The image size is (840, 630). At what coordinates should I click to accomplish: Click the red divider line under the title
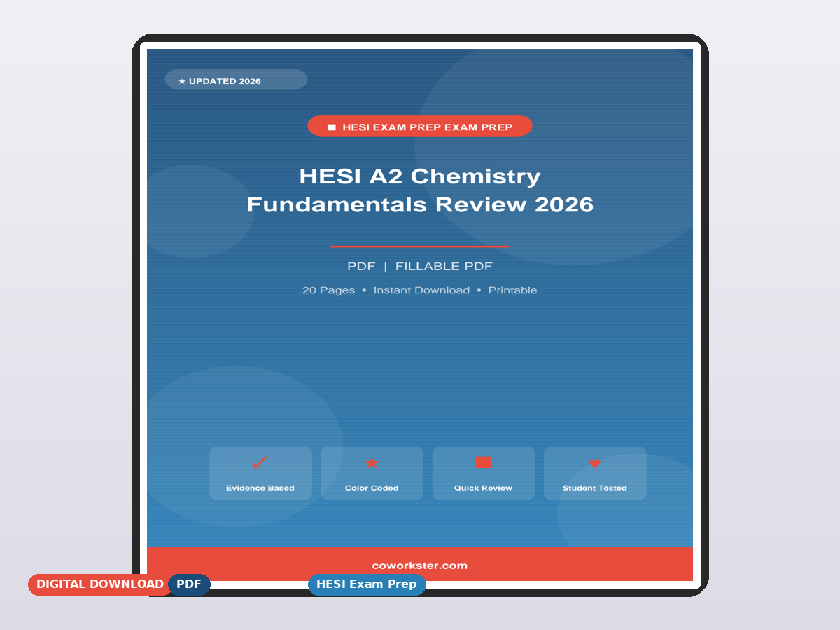coord(420,246)
